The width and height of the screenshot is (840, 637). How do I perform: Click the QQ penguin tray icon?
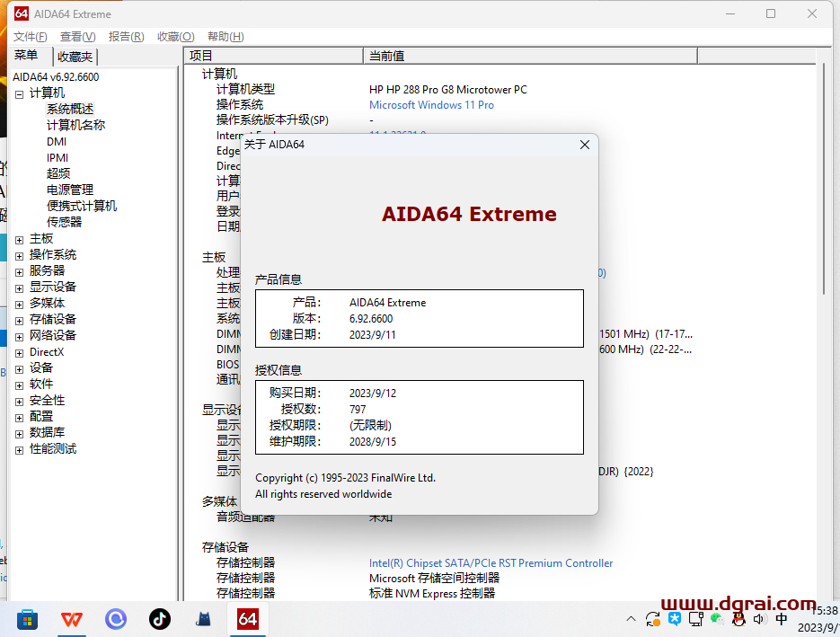coord(738,619)
